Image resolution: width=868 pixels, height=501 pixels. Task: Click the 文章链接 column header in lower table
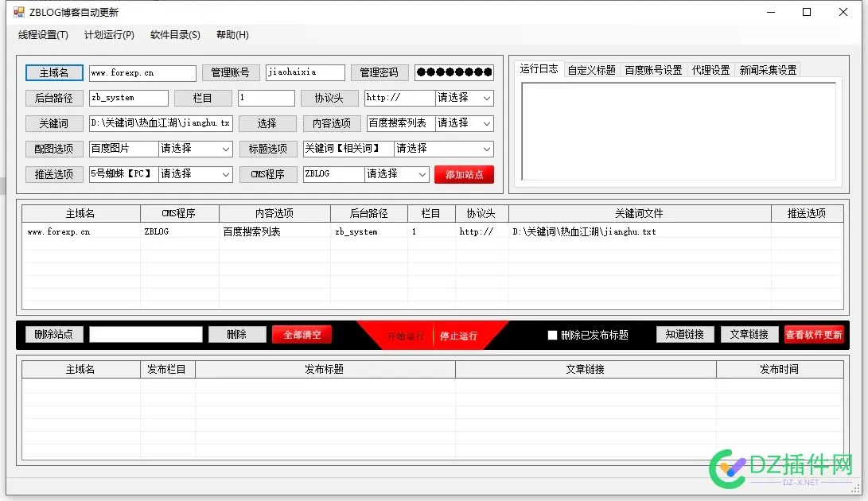(585, 369)
